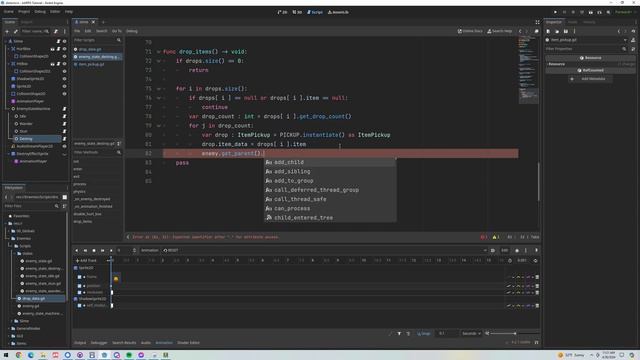Disable the Sprite2D position animation track
Image resolution: width=640 pixels, height=360 pixels.
[x=80, y=286]
